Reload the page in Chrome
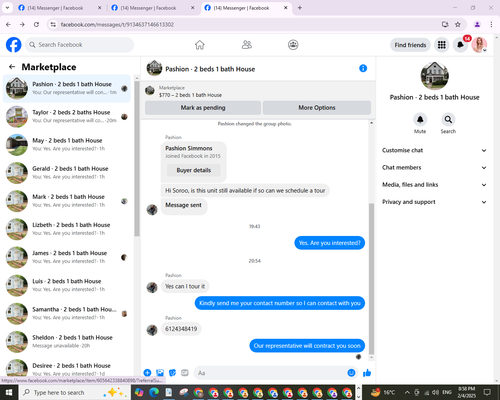Image resolution: width=500 pixels, height=400 pixels. (x=36, y=24)
